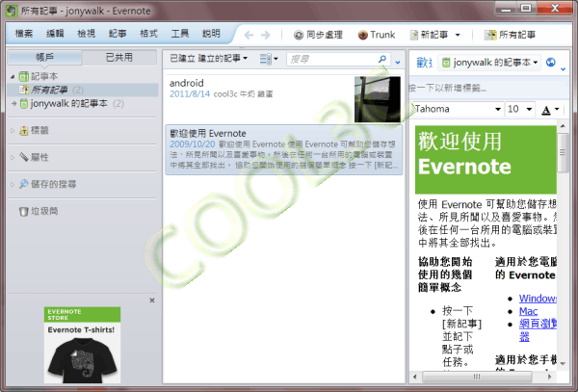Click the note vertical scrollbar down arrow
Screen dimensions: 578x392
[x=563, y=363]
